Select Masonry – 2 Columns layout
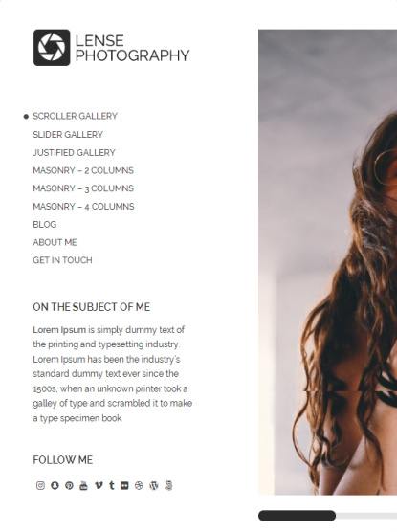 (83, 170)
